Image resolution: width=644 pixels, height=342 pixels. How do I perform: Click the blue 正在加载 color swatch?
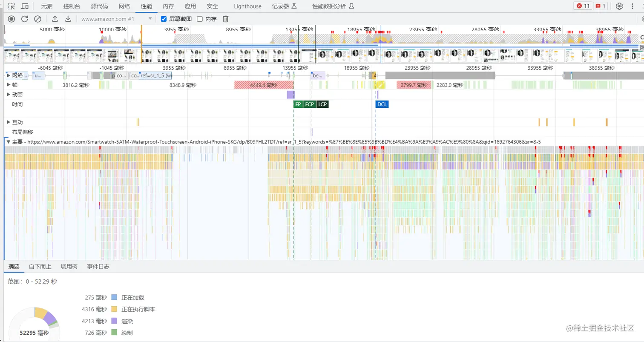(x=114, y=297)
